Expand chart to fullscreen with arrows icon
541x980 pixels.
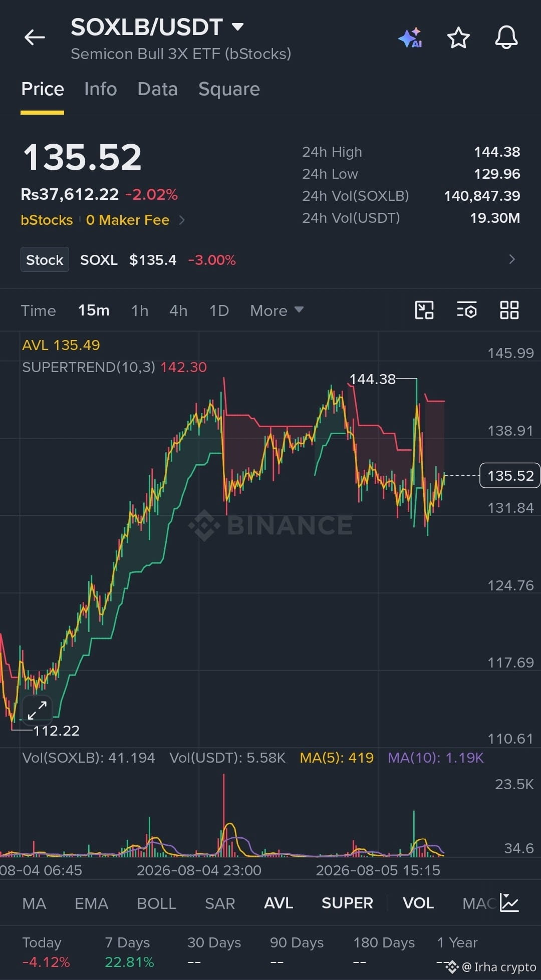point(38,710)
